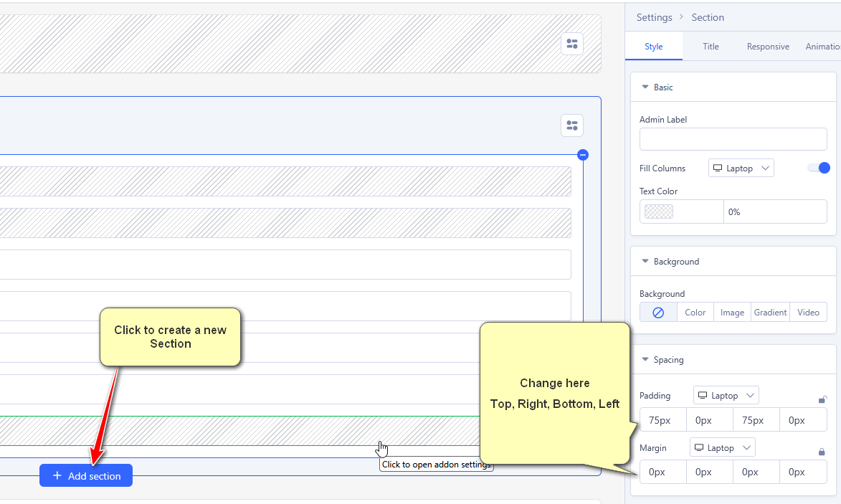Screen dimensions: 841x504
Task: Click the Settings breadcrumb link
Action: (654, 17)
